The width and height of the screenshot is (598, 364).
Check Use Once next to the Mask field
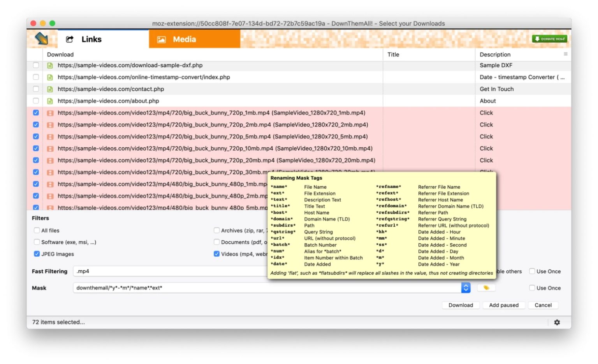[x=532, y=288]
